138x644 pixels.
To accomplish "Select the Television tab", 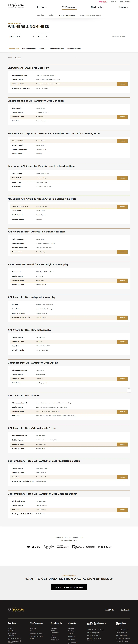I will [43, 49].
